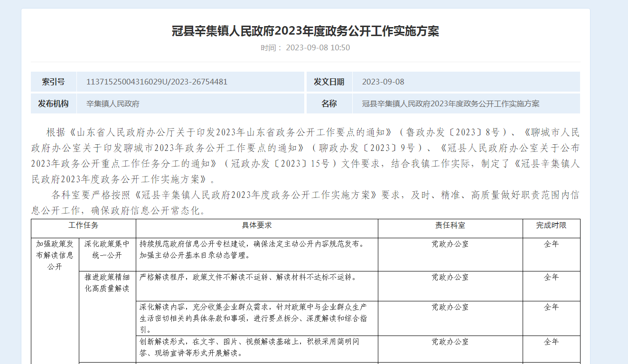Click the 名称 label cell
628x364 pixels.
point(329,103)
